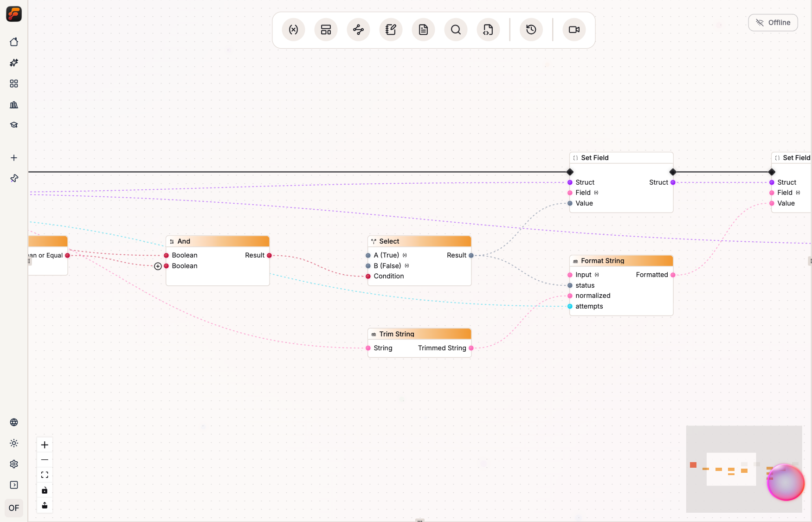Open the variables (x) toolbar icon

(x=293, y=30)
